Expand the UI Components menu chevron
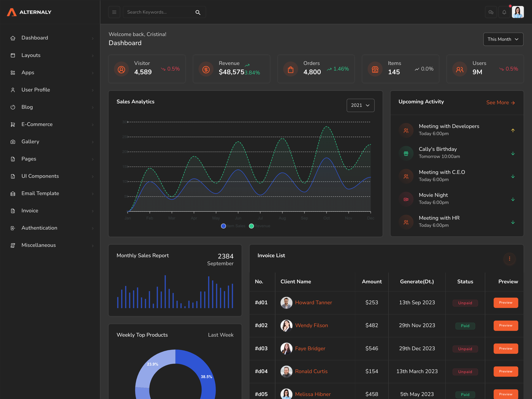Viewport: 532px width, 399px height. [93, 177]
